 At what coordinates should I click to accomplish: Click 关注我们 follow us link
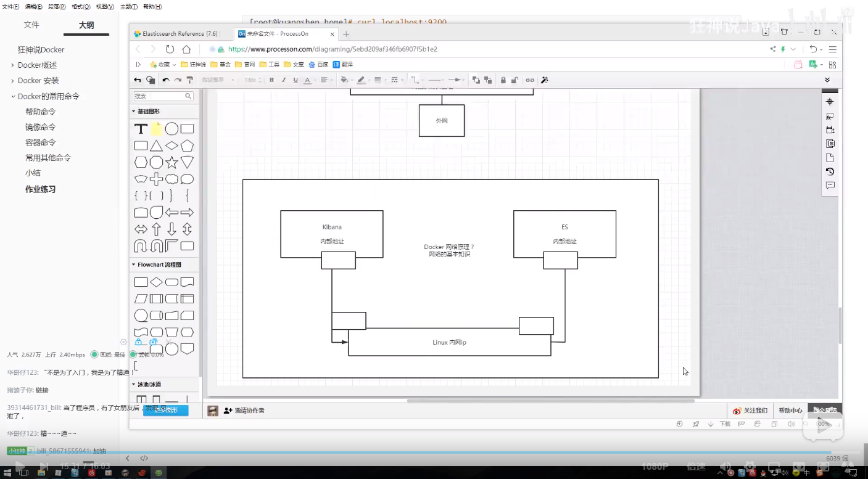click(750, 411)
